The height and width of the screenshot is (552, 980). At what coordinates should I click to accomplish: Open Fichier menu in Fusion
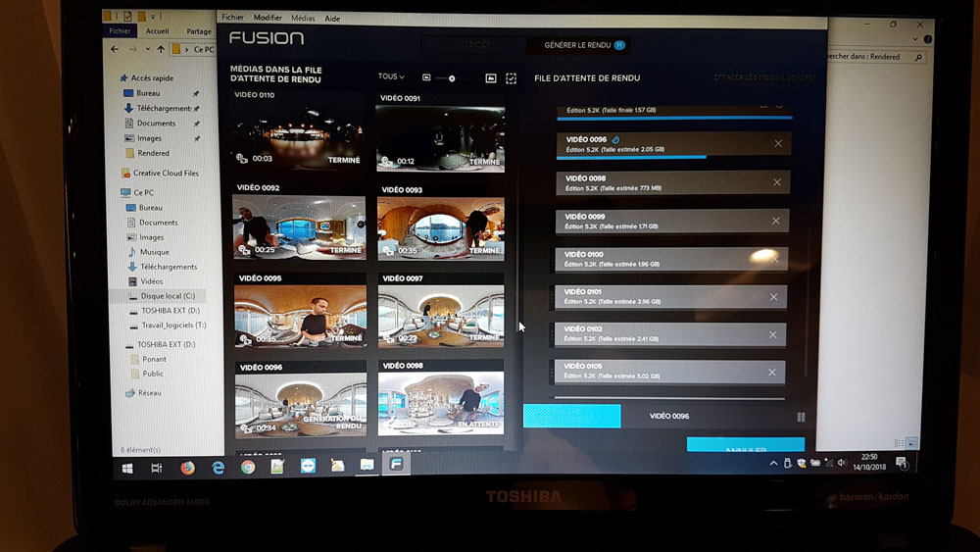coord(232,18)
